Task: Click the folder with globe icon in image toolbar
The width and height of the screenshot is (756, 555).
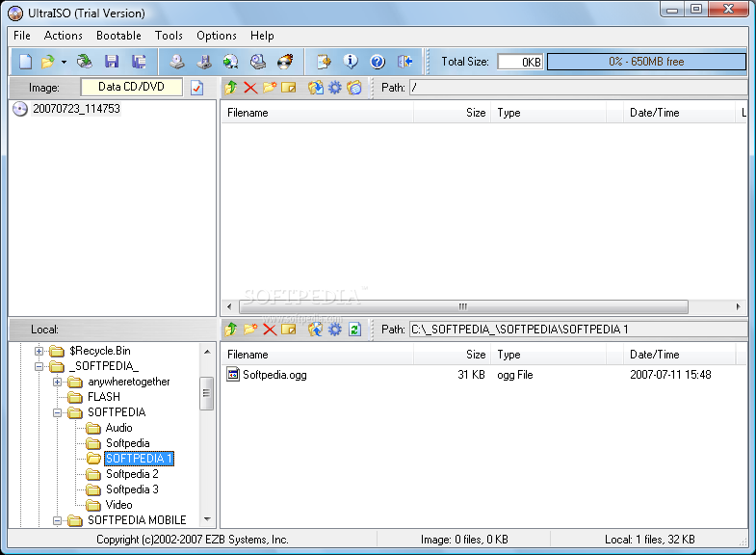Action: tap(354, 88)
